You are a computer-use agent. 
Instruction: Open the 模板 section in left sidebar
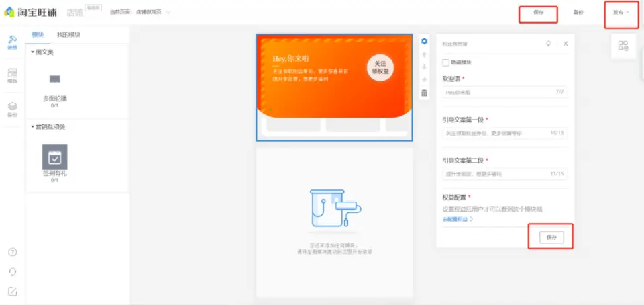pos(13,76)
